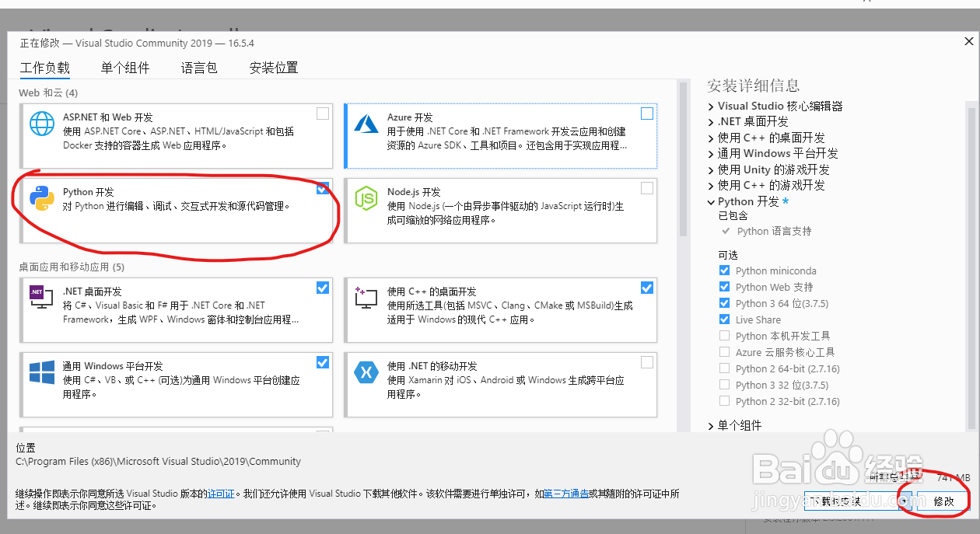Click the .NET desktop development icon

[x=41, y=298]
